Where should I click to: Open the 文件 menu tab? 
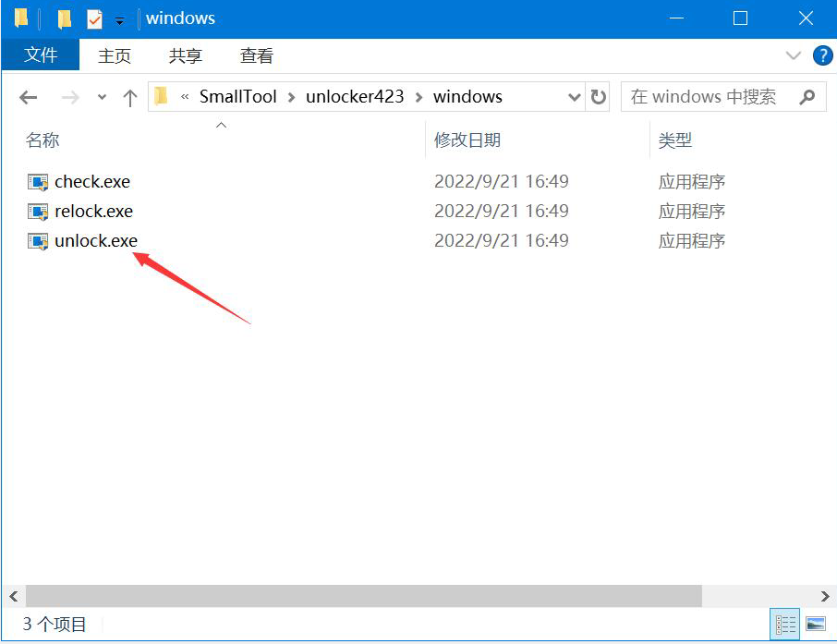tap(41, 55)
